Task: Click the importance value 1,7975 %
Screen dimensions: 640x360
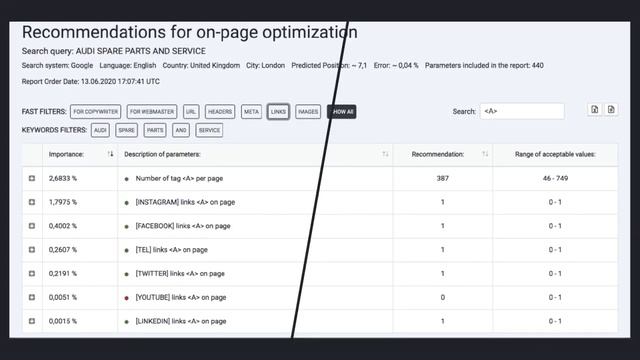Action: [63, 202]
